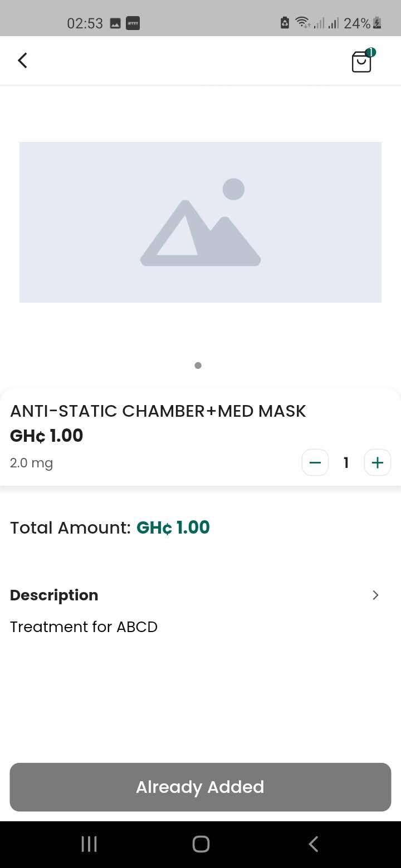Tap the Android recent apps button

[89, 844]
